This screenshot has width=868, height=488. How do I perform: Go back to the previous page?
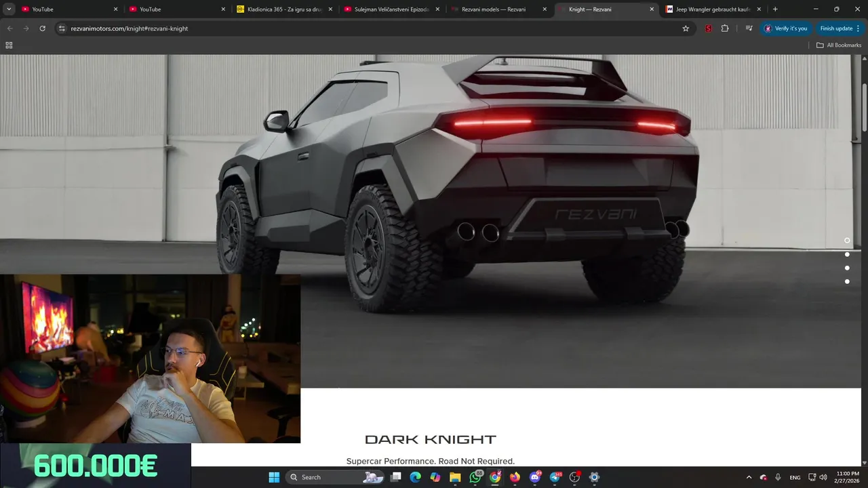point(9,28)
